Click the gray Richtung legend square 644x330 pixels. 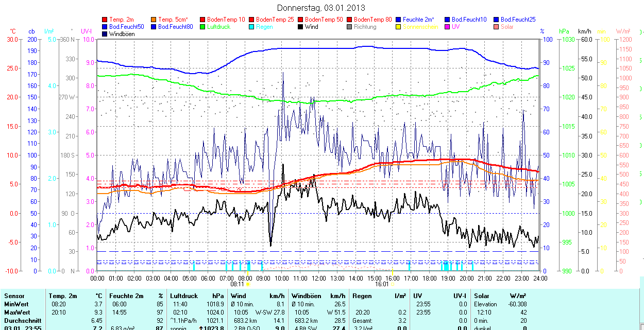tap(350, 27)
